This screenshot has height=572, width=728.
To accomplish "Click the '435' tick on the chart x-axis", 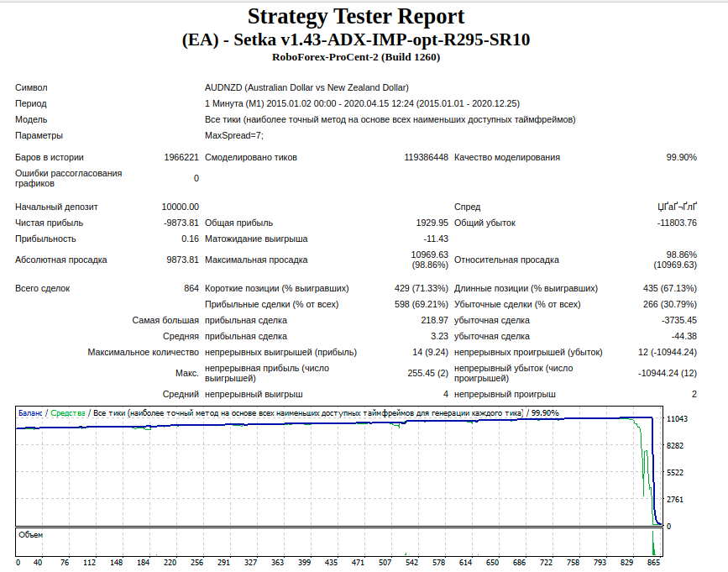I will click(x=331, y=563).
